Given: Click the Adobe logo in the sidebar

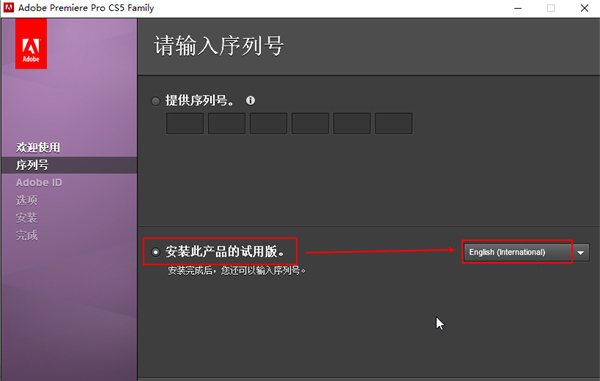Looking at the screenshot, I should (31, 44).
